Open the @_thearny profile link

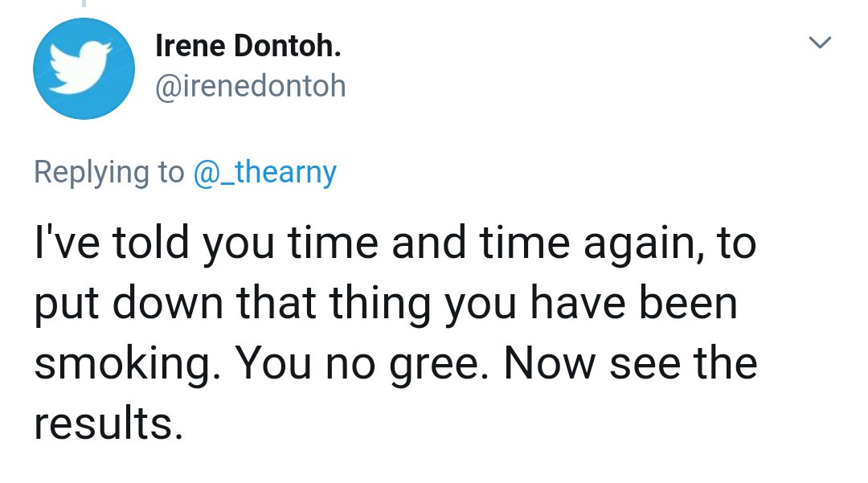point(264,172)
